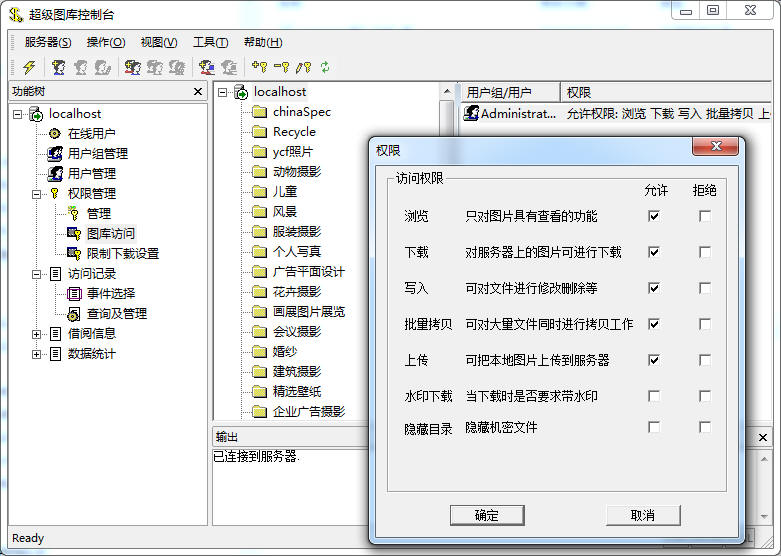Click the remove permission key icon
Viewport: 781px width, 556px height.
click(281, 67)
